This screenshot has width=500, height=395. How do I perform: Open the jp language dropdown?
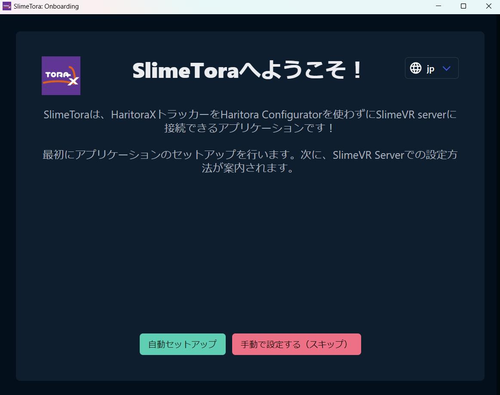click(432, 68)
